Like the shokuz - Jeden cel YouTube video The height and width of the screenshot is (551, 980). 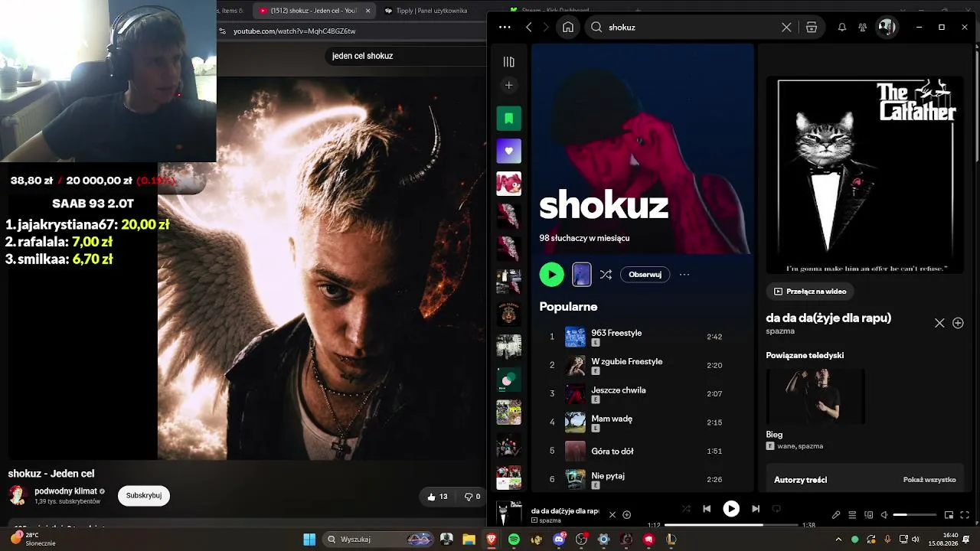pyautogui.click(x=438, y=497)
